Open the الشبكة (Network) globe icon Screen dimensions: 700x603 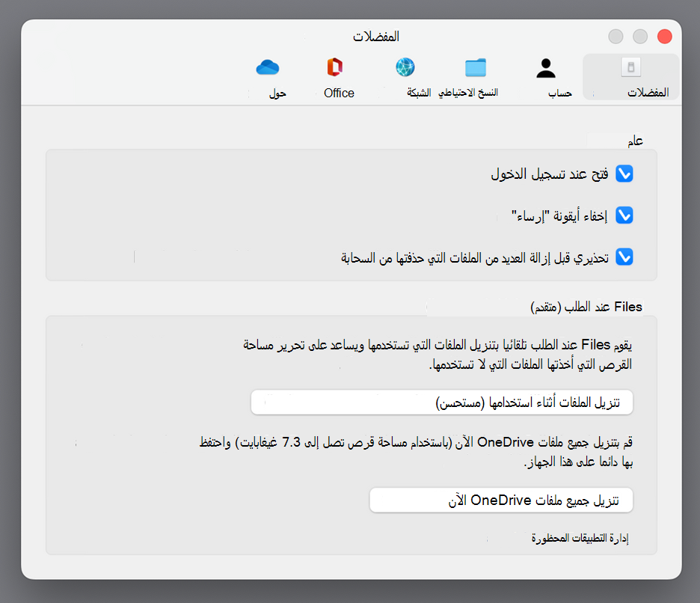[x=405, y=67]
